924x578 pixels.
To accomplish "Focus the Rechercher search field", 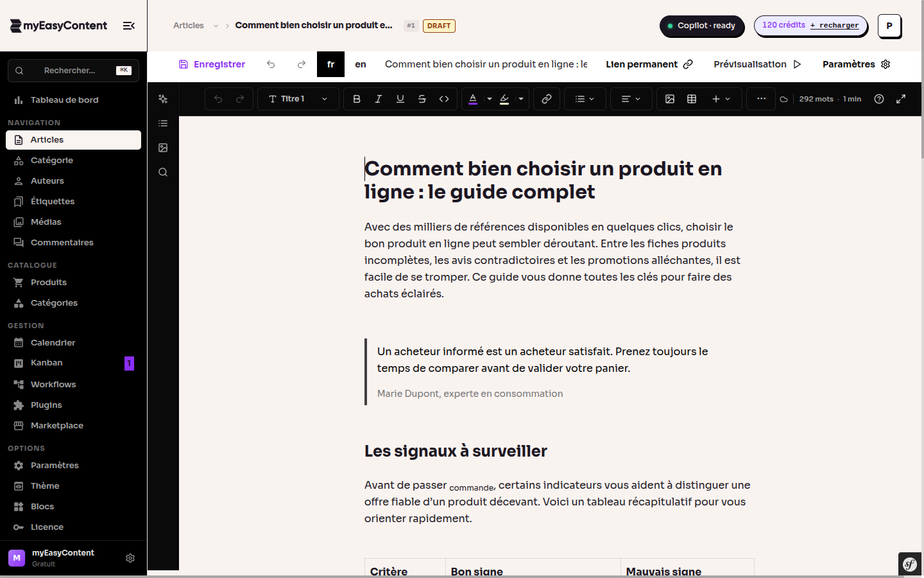I will pyautogui.click(x=73, y=71).
